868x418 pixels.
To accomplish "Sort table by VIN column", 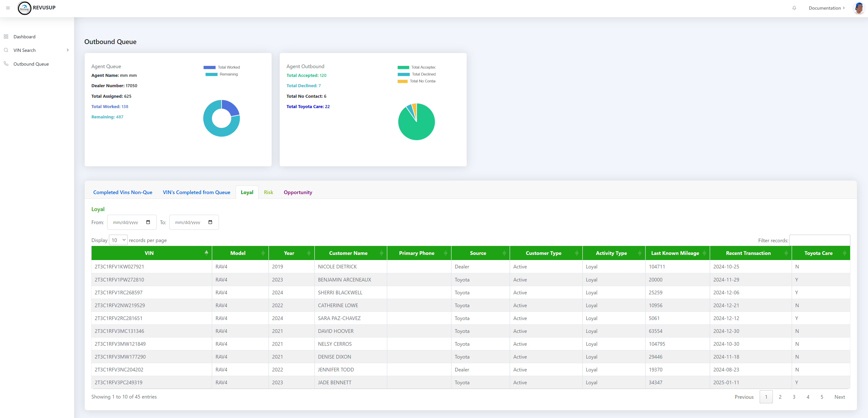I will click(149, 253).
